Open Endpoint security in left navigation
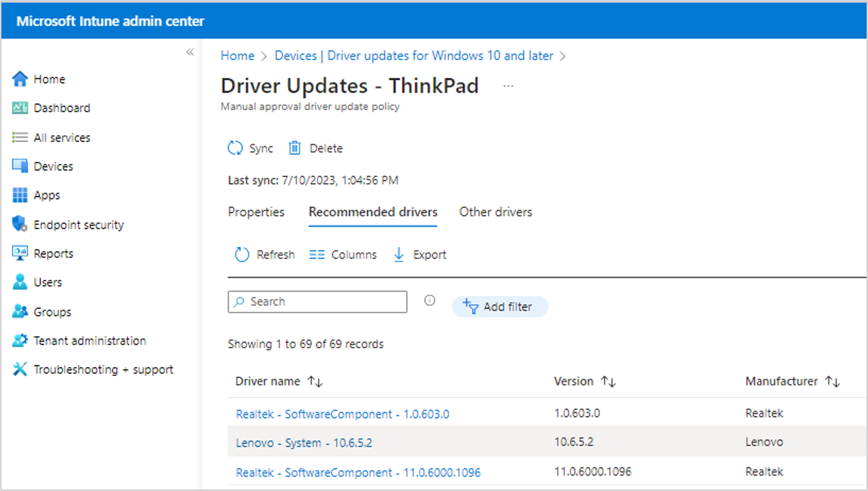This screenshot has height=491, width=868. (79, 225)
